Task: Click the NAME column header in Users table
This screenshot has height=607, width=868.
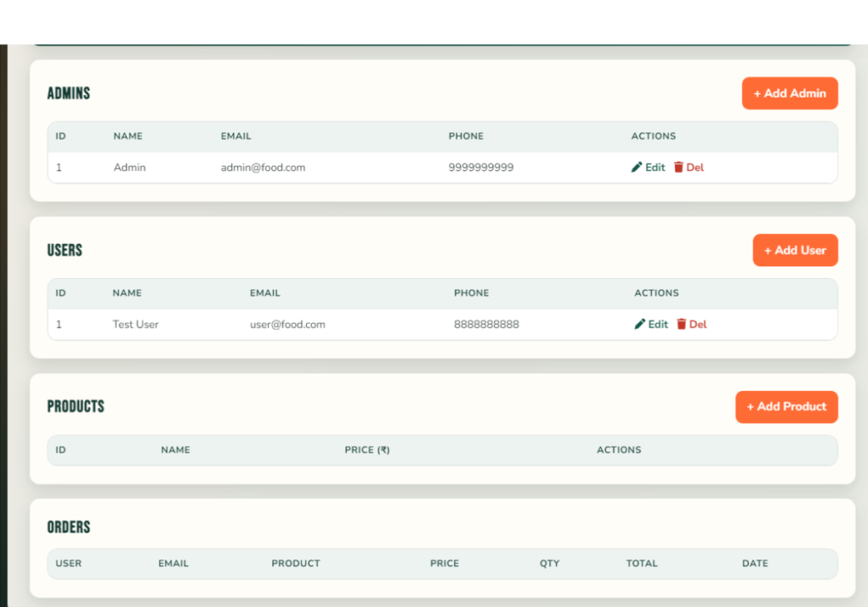Action: coord(126,292)
